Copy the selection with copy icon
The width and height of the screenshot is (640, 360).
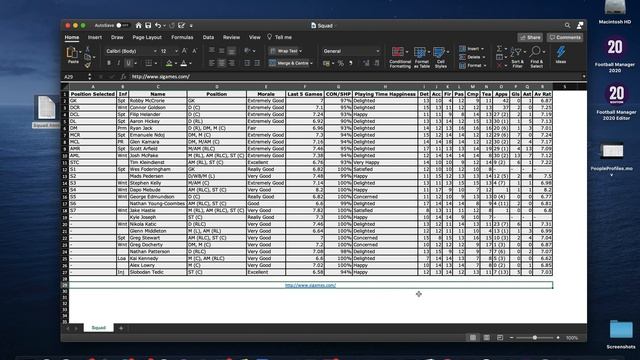pyautogui.click(x=87, y=57)
